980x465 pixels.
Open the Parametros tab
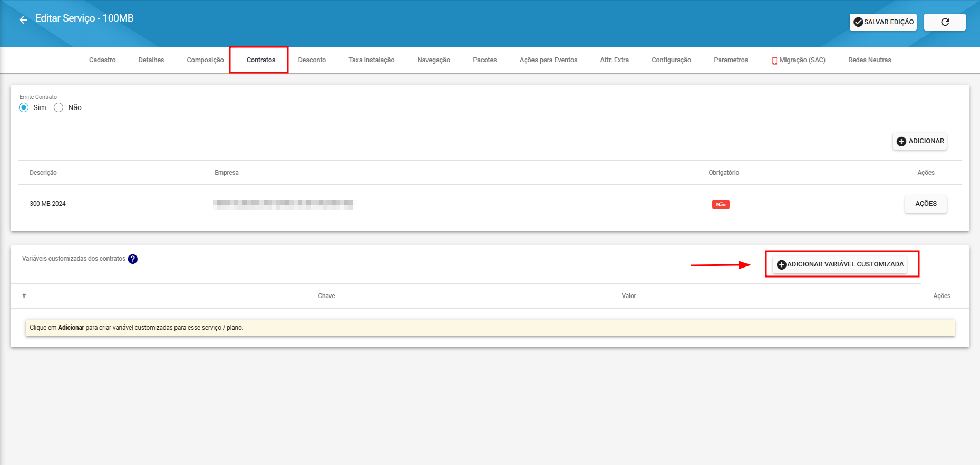(731, 60)
